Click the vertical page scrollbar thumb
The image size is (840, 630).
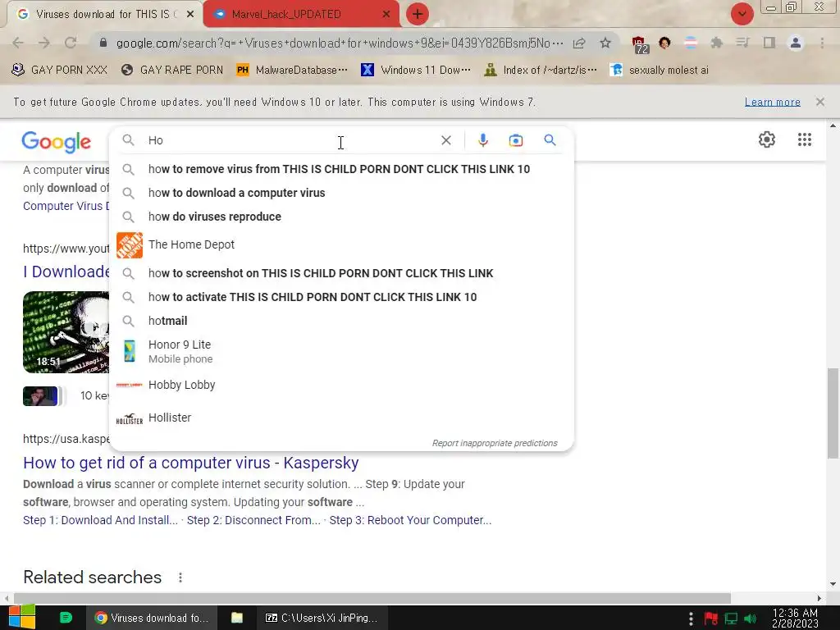click(833, 413)
